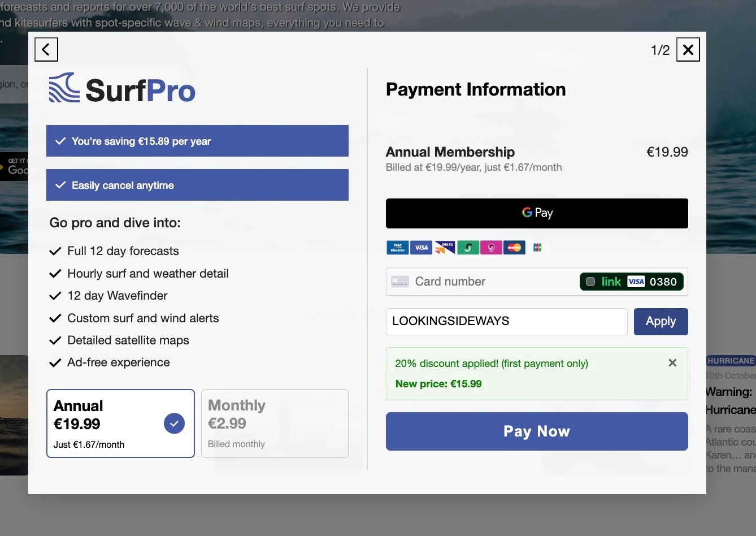Click Hourly surf and weather detail
756x536 pixels.
click(148, 274)
